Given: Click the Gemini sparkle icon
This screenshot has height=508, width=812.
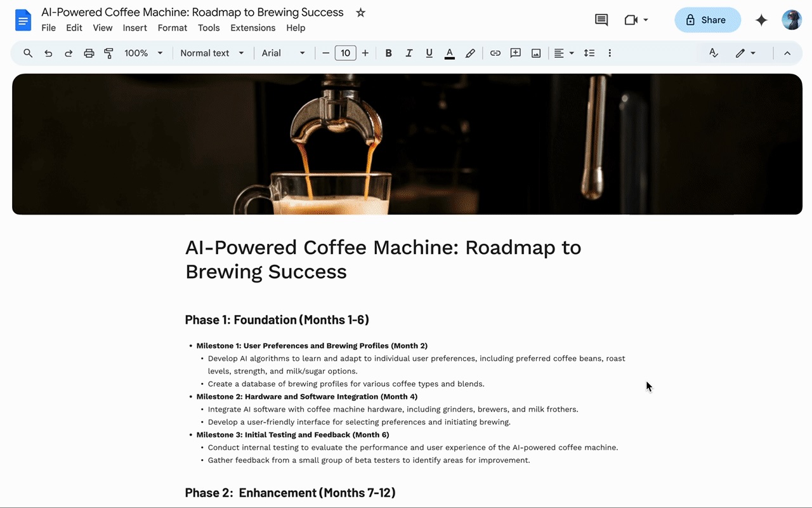Looking at the screenshot, I should 761,20.
